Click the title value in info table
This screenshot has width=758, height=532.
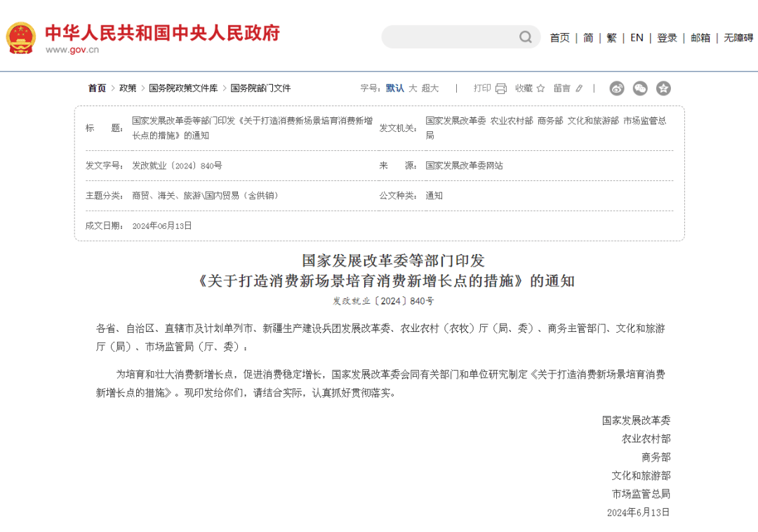pyautogui.click(x=253, y=128)
